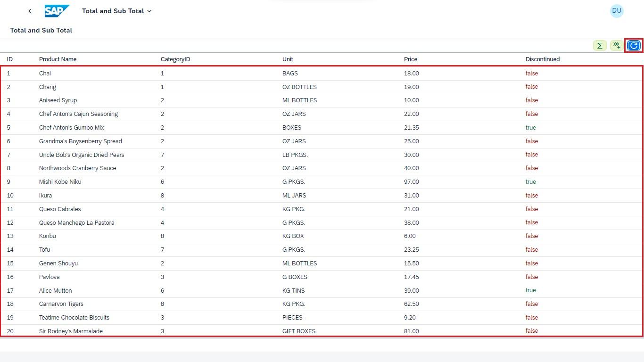The height and width of the screenshot is (362, 644).
Task: Click the Price column header
Action: 410,59
